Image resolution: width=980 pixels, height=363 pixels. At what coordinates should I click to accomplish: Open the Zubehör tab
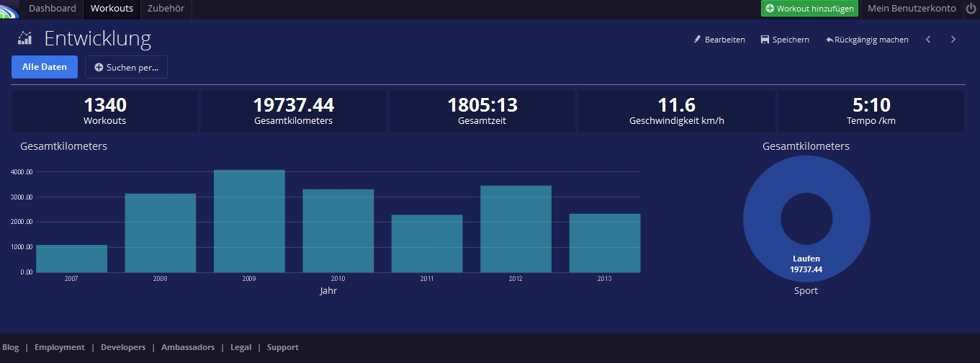coord(166,9)
